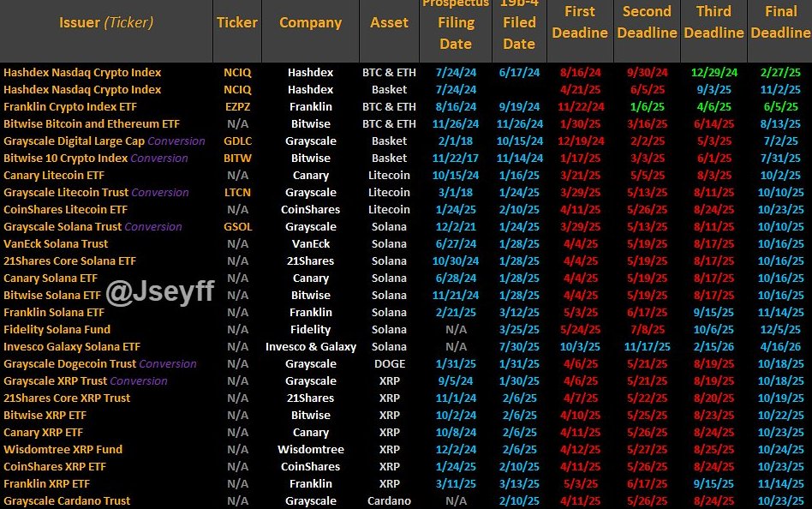Click the Invesco & Galaxy company cell

point(310,347)
